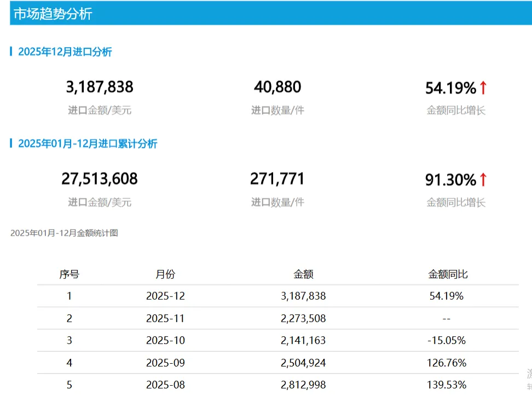Select the 进口金额/美元 label
Screen dimensions: 532x395
[100, 110]
